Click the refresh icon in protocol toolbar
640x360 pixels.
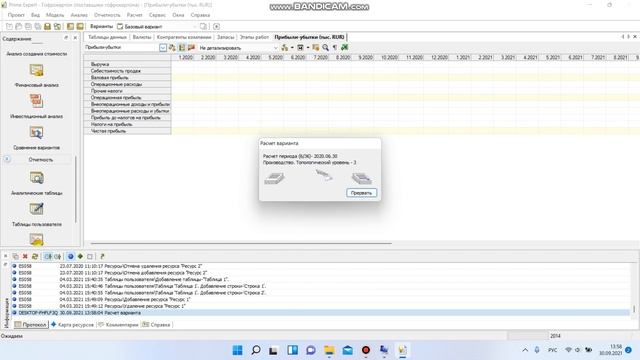click(35, 256)
